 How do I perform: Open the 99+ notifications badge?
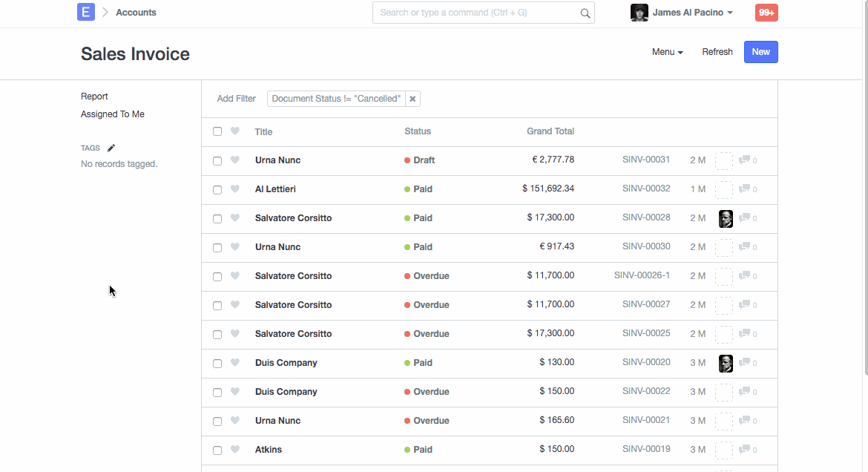pyautogui.click(x=766, y=13)
